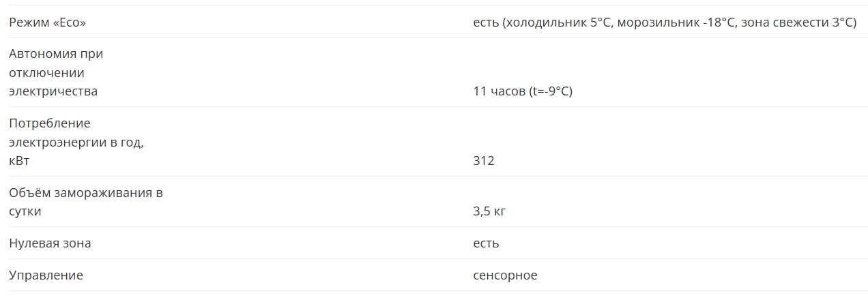Click the "(t=-9°C)" temperature note
Image resolution: width=868 pixels, height=302 pixels.
pyautogui.click(x=551, y=91)
